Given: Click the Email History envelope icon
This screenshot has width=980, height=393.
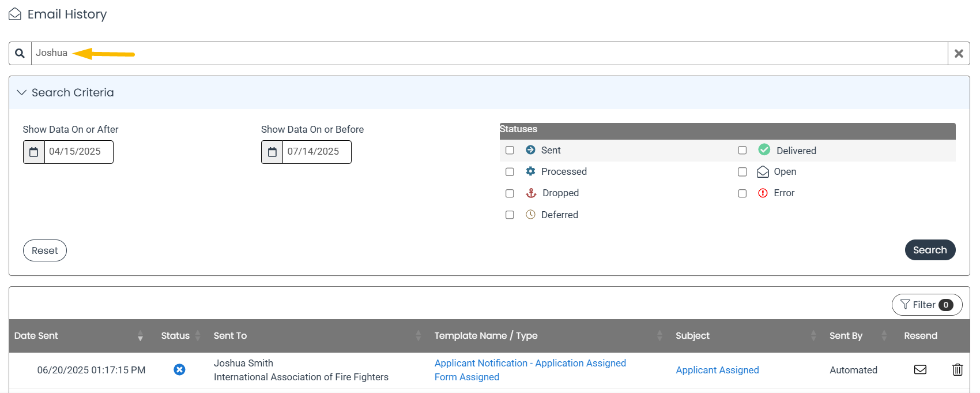Looking at the screenshot, I should point(15,14).
